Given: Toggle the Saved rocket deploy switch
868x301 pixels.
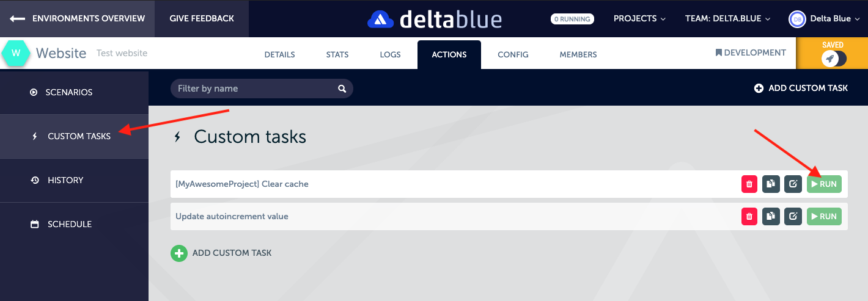Looking at the screenshot, I should (833, 59).
